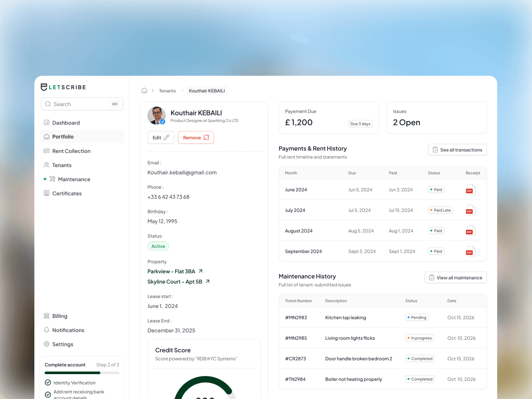Click the home breadcrumb icon
Image resolution: width=532 pixels, height=399 pixels.
click(x=144, y=91)
